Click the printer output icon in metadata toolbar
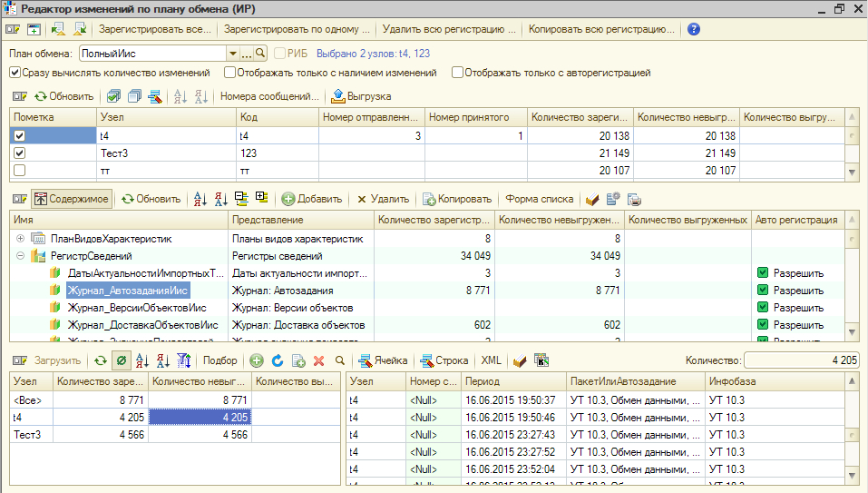The image size is (868, 493). 634,200
